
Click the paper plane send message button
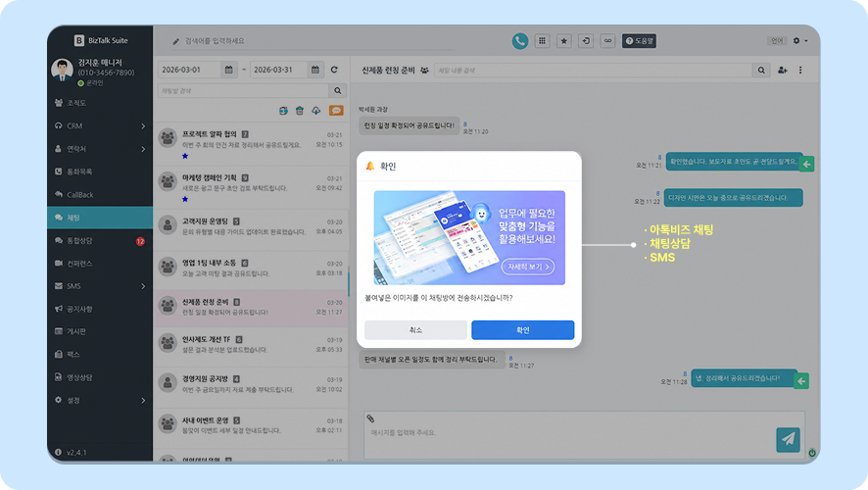coord(788,440)
